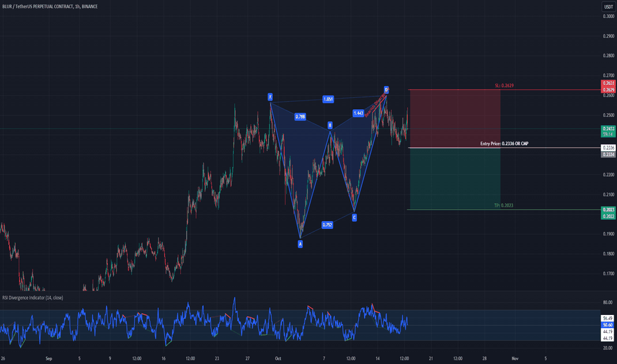Click the 1.051 XD ratio label
Screen dimensions: 617x364
[x=328, y=99]
